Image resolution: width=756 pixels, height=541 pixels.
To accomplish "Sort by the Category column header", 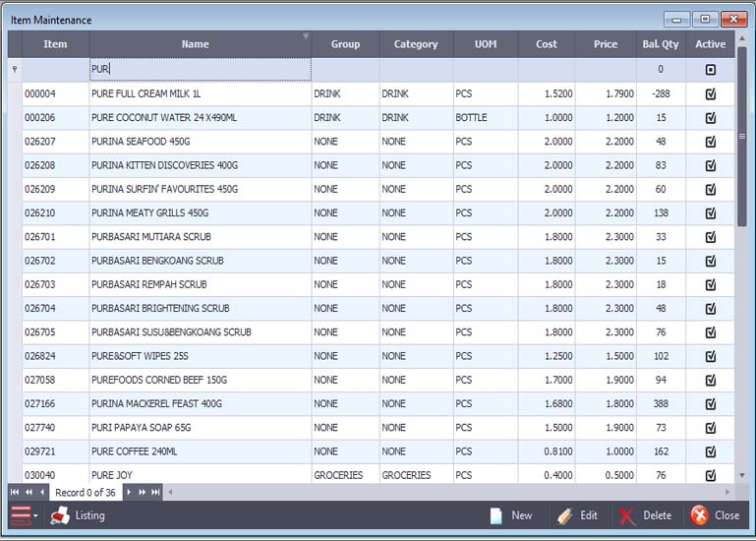I will (x=416, y=44).
